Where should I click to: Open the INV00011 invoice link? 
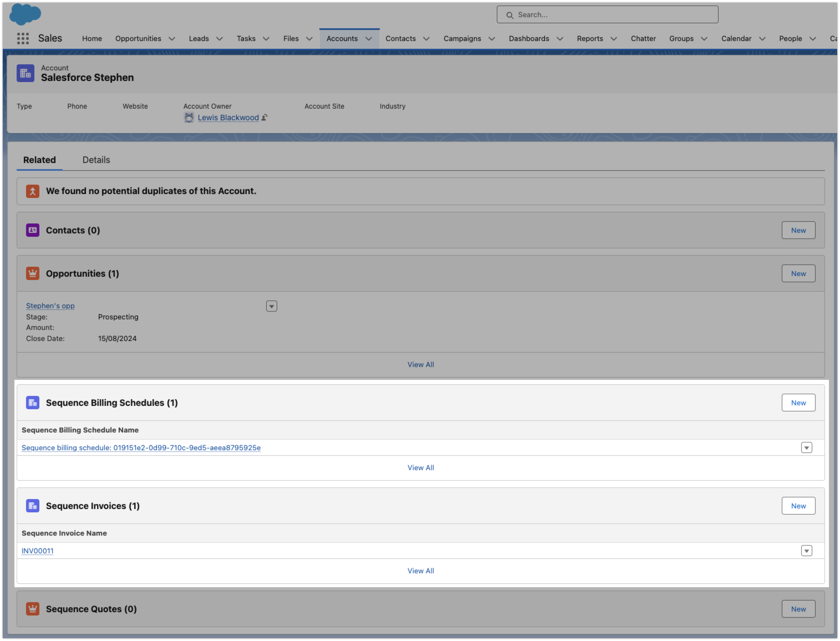[37, 551]
